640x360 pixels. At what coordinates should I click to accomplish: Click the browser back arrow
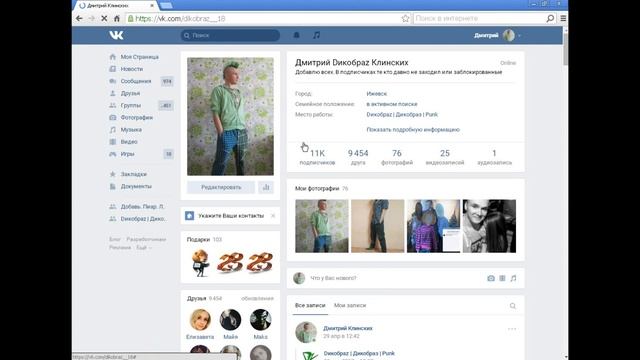(x=79, y=18)
